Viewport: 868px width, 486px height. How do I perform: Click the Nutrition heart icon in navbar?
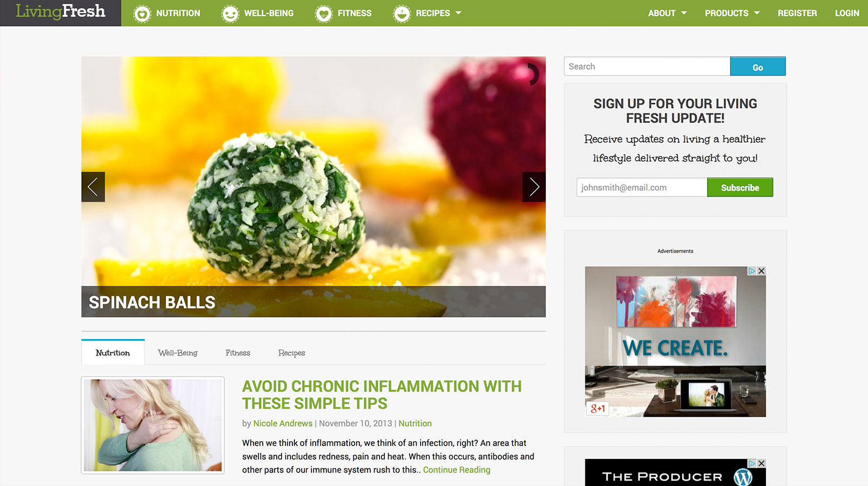pyautogui.click(x=142, y=13)
